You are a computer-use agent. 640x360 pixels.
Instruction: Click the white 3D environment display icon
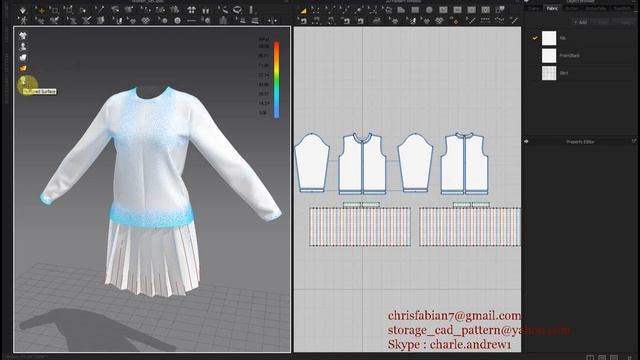coord(23,58)
